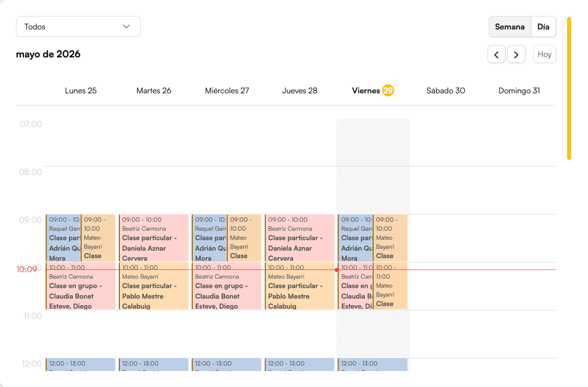The width and height of the screenshot is (588, 387).
Task: Open Monday 10:00 Clase en grupo event
Action: (81, 286)
